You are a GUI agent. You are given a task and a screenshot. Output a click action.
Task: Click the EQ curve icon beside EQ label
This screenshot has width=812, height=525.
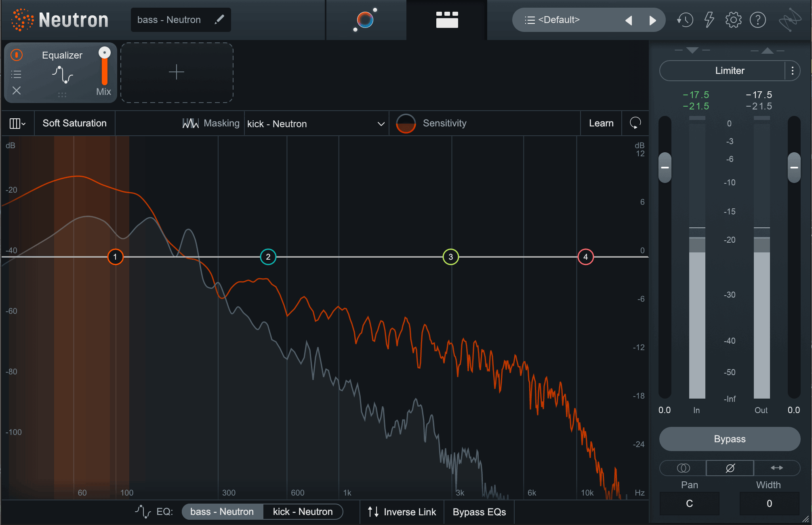point(143,512)
